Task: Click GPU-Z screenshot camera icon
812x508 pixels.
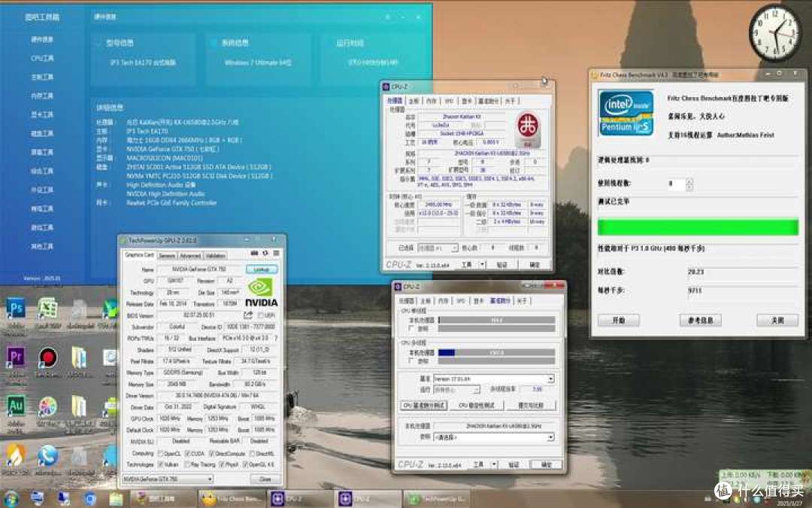Action: pos(254,253)
